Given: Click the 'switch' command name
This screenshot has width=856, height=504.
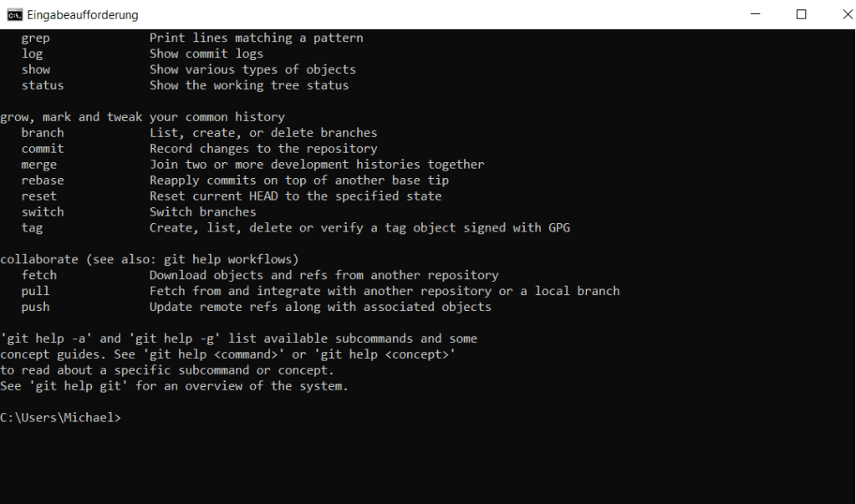Looking at the screenshot, I should [43, 211].
